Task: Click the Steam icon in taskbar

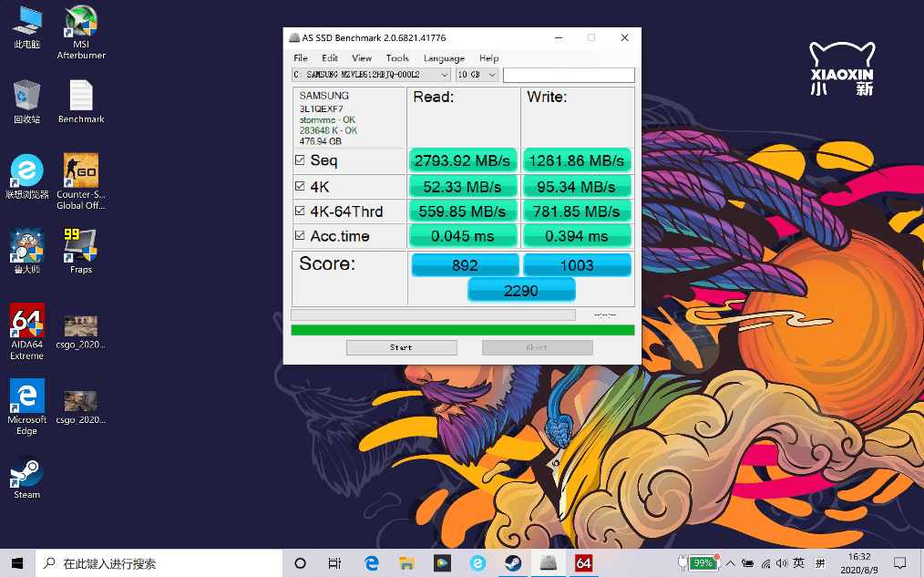Action: pyautogui.click(x=512, y=563)
